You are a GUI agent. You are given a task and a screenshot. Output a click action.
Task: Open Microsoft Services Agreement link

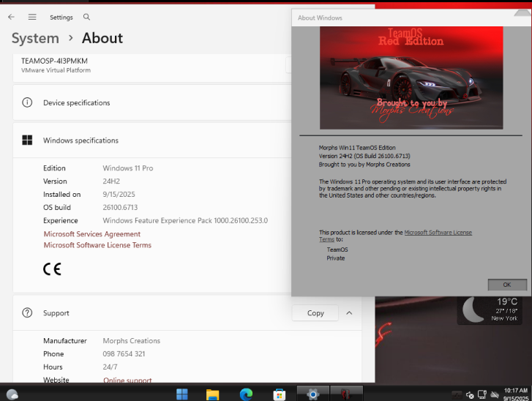click(92, 234)
